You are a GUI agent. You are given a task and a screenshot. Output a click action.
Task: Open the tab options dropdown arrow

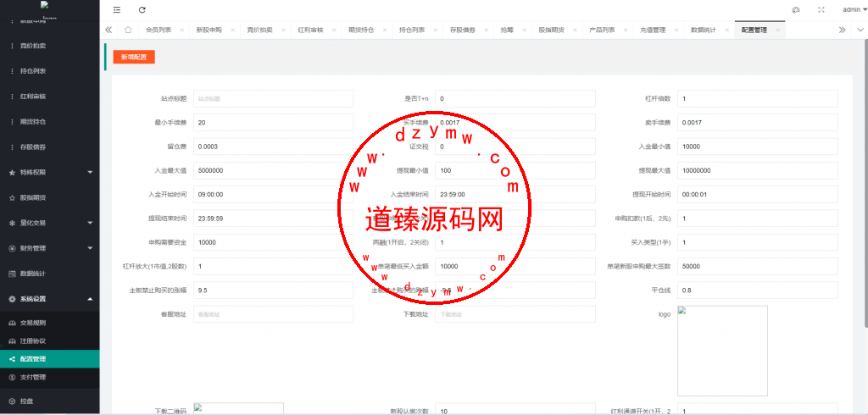(x=860, y=30)
